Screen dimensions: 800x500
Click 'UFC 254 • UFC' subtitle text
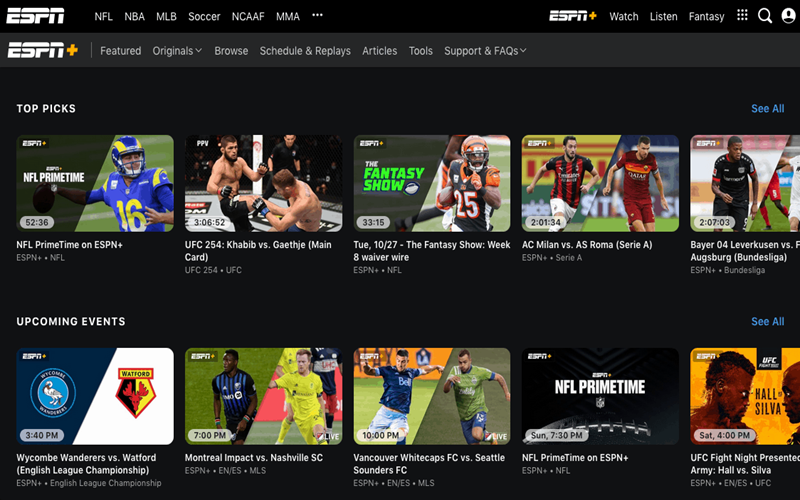[213, 270]
